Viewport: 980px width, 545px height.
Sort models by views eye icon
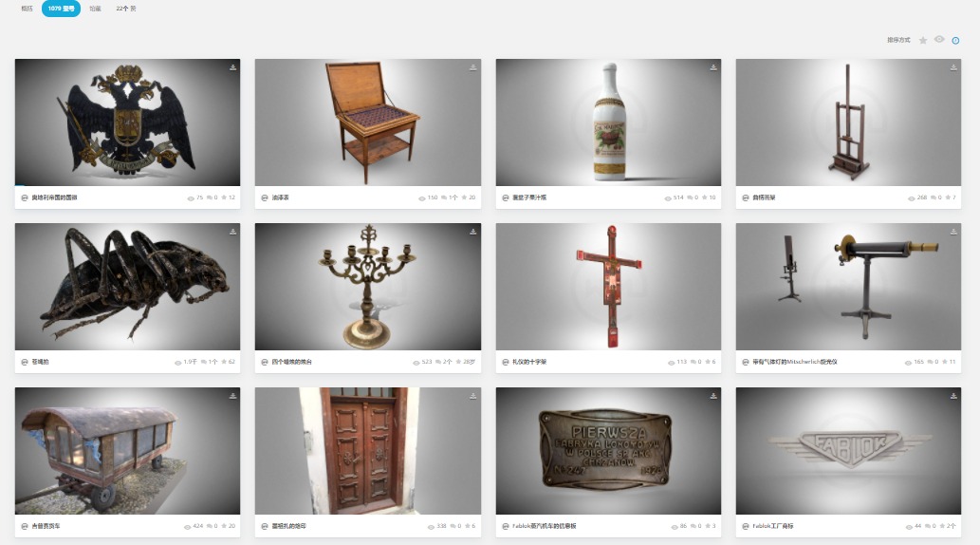coord(939,40)
